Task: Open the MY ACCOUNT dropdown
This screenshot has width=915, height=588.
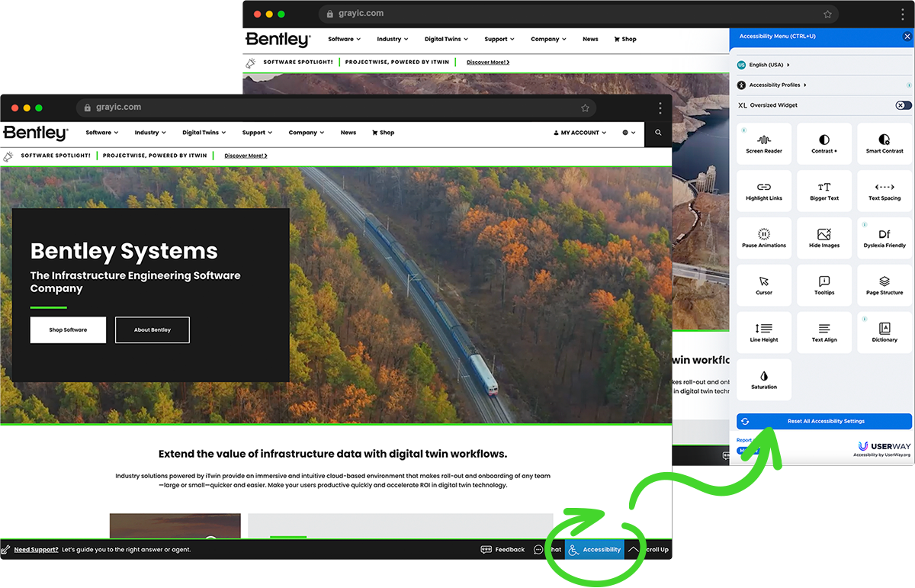Action: point(579,133)
